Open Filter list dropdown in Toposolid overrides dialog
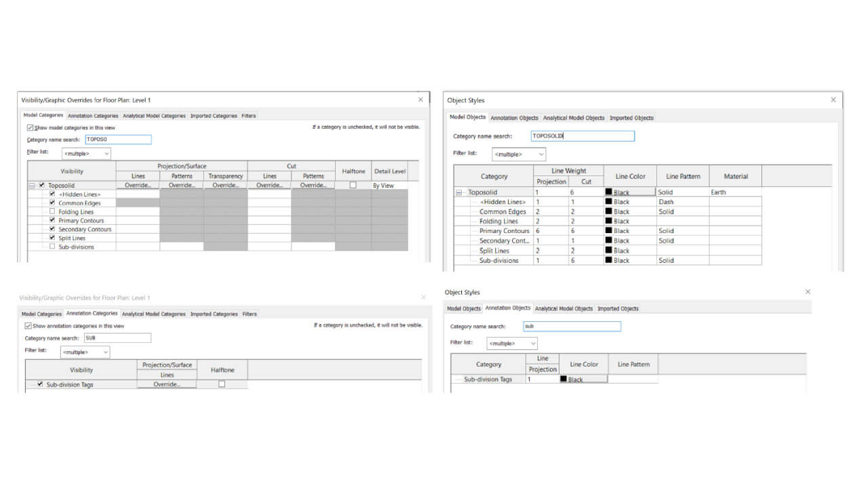Screen dimensions: 868x488 coord(86,154)
